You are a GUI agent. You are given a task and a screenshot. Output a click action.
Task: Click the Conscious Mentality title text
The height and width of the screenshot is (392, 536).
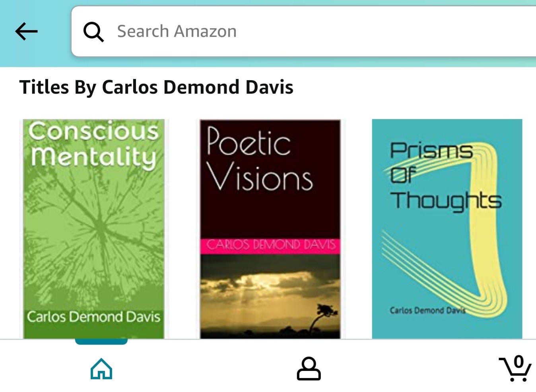pos(94,145)
